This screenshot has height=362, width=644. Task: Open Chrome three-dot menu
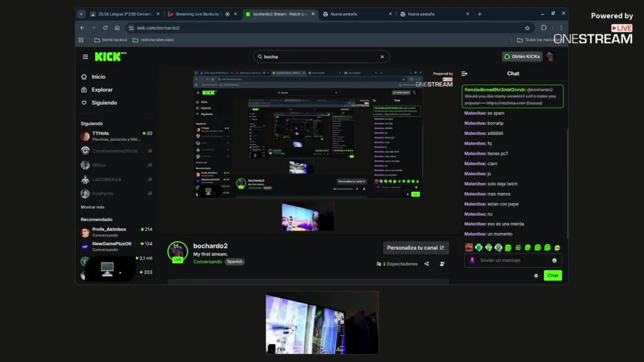[x=561, y=28]
